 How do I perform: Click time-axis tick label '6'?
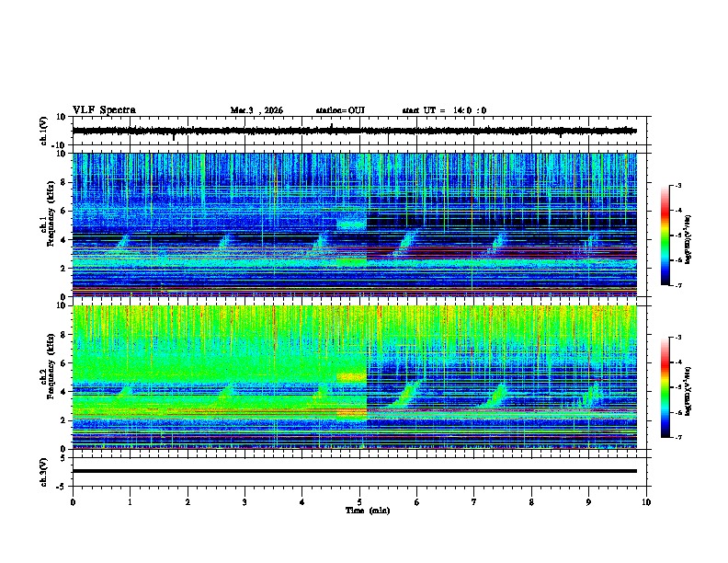pyautogui.click(x=417, y=502)
